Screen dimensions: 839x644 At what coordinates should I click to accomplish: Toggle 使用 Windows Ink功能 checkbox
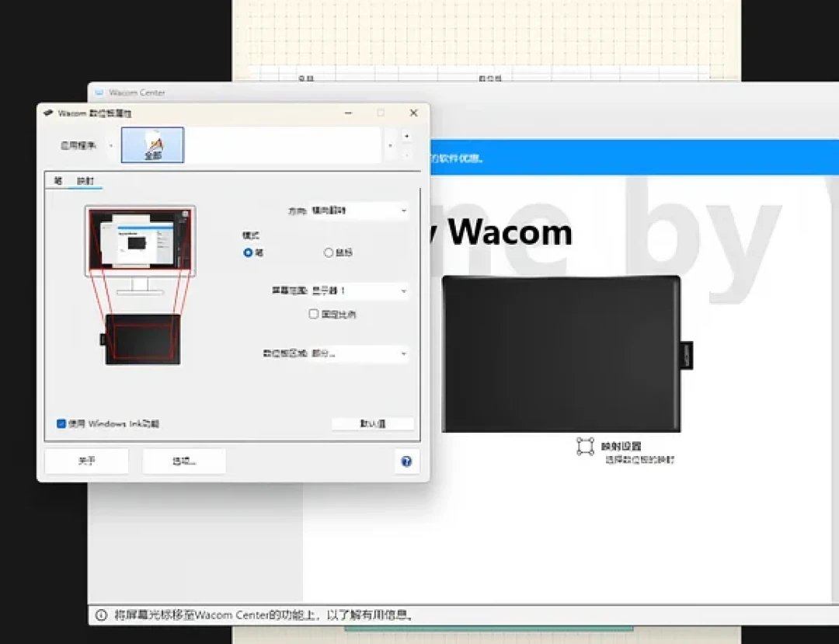click(61, 423)
